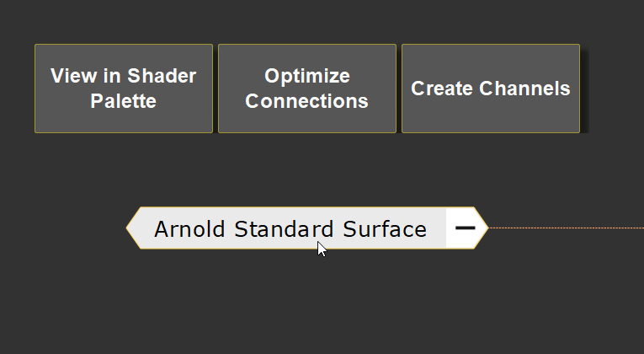The width and height of the screenshot is (644, 354).
Task: Click the word Surface on the node
Action: (388, 228)
